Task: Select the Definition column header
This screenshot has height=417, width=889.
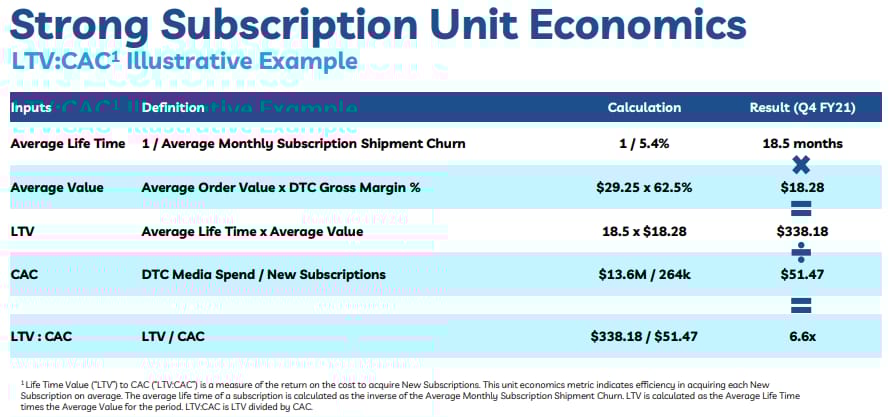Action: coord(173,107)
